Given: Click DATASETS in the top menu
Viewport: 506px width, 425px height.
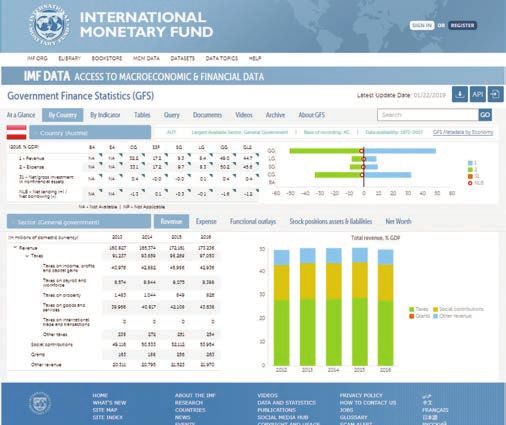Looking at the screenshot, I should (x=182, y=58).
